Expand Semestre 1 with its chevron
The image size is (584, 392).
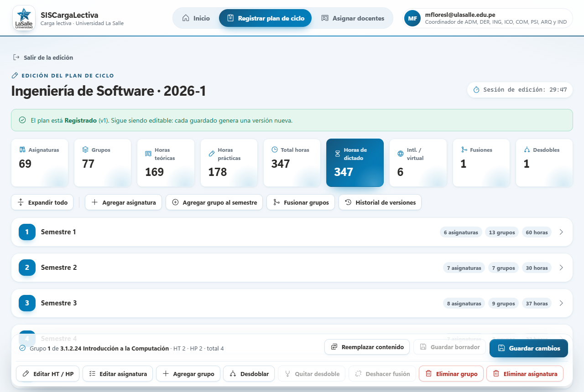[x=561, y=232]
